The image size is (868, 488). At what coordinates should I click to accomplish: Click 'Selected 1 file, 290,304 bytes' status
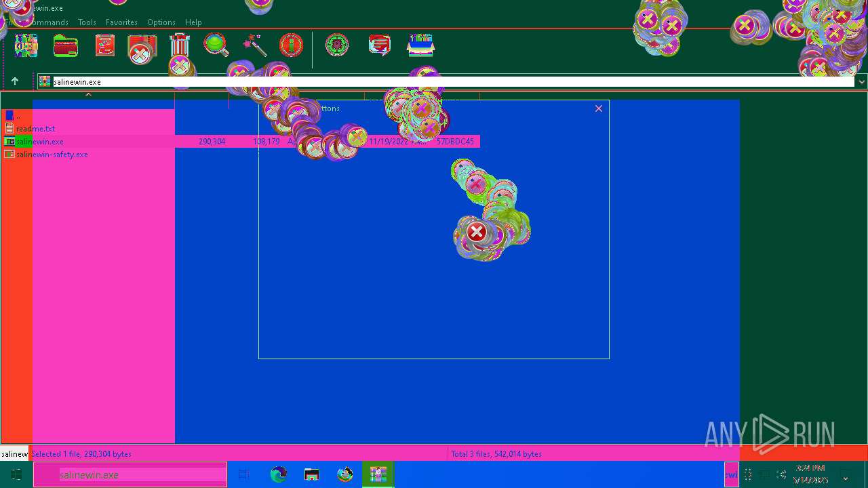tap(81, 454)
